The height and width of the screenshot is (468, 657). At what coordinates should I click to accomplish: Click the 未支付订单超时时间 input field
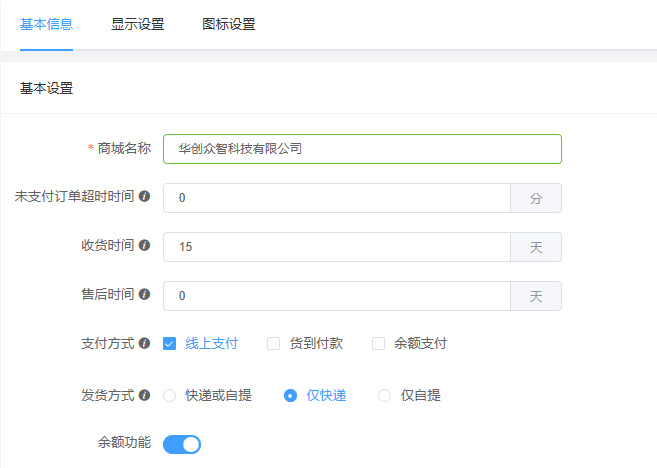(x=337, y=198)
